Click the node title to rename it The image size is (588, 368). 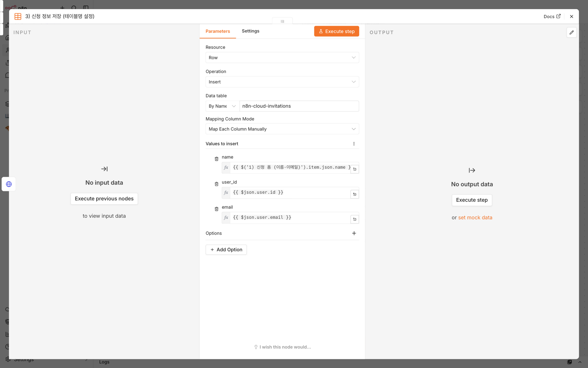(x=60, y=16)
